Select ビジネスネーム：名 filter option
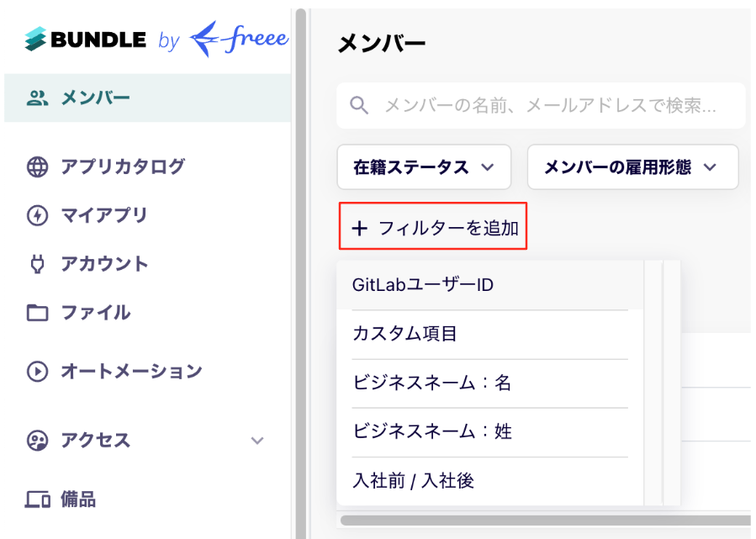The height and width of the screenshot is (539, 756). (x=490, y=383)
